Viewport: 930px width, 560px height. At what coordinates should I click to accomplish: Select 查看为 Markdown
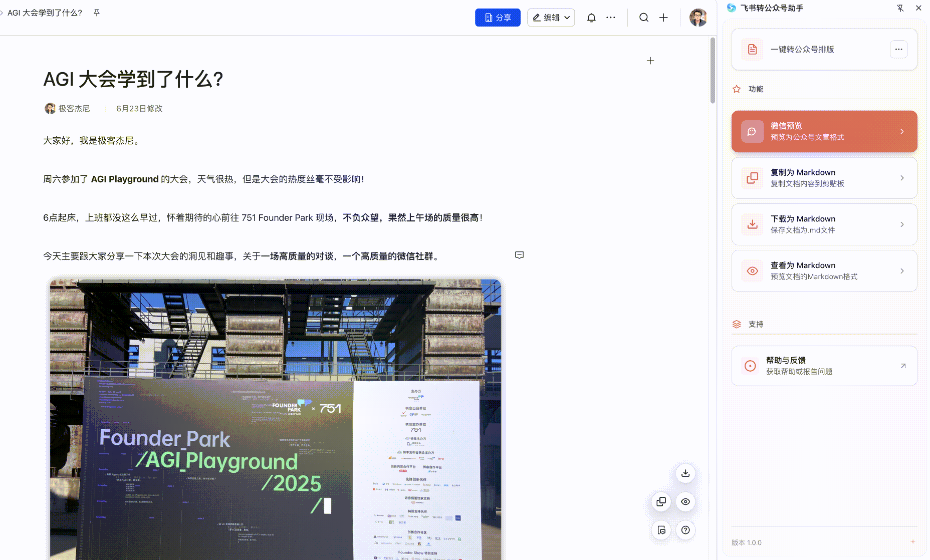[824, 271]
